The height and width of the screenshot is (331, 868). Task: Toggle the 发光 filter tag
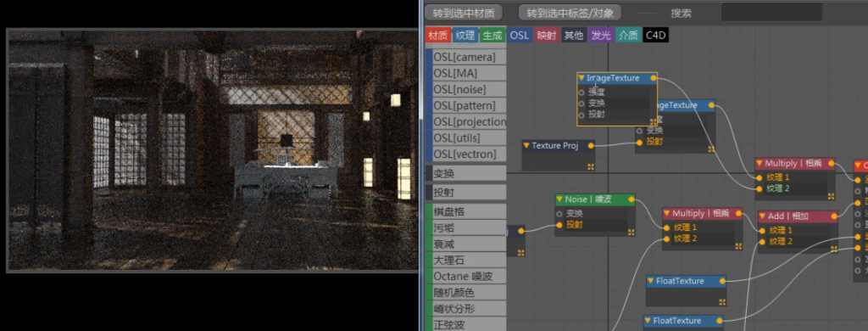pos(601,36)
